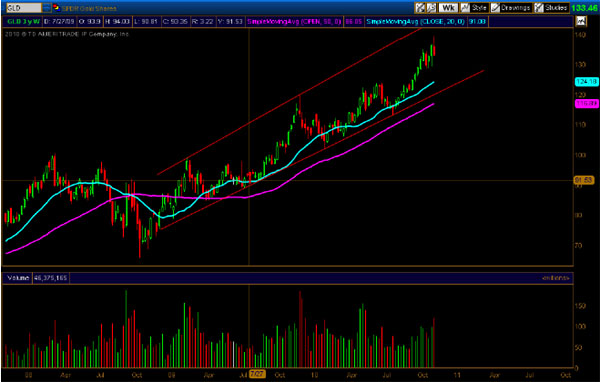Click the small chart icon below the 133.46 price

coord(581,21)
